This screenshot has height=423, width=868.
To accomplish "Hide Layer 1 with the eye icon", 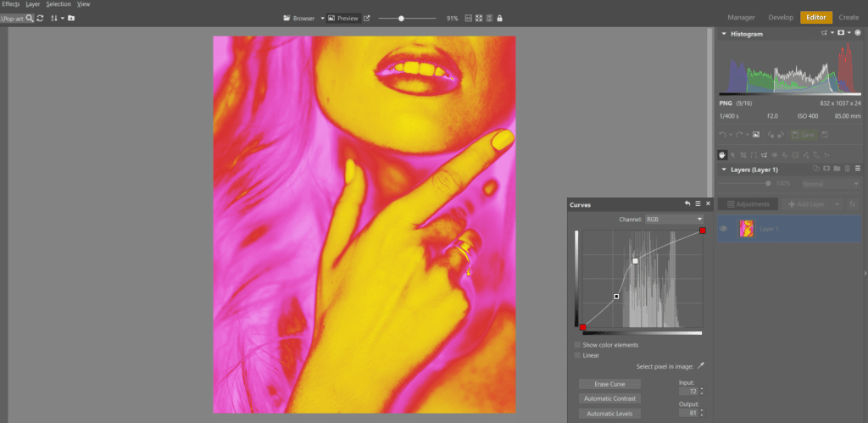I will pos(724,229).
